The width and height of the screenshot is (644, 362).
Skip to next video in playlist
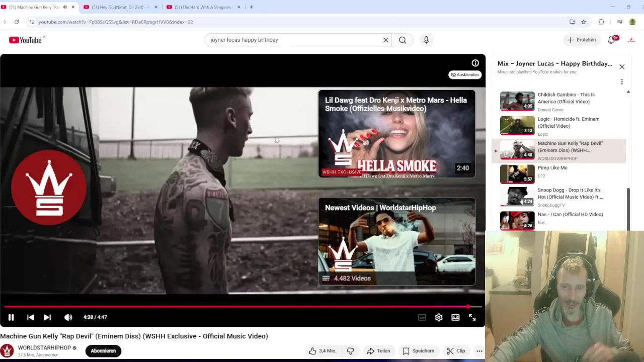(x=47, y=317)
